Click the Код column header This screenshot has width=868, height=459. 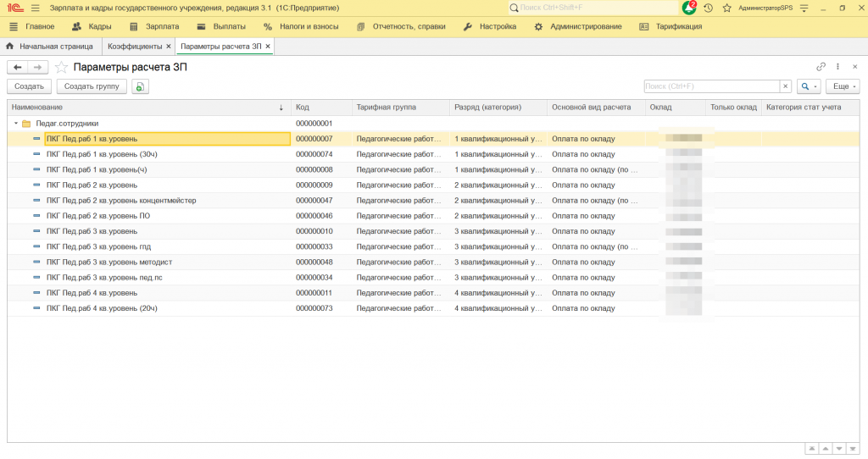click(x=321, y=108)
